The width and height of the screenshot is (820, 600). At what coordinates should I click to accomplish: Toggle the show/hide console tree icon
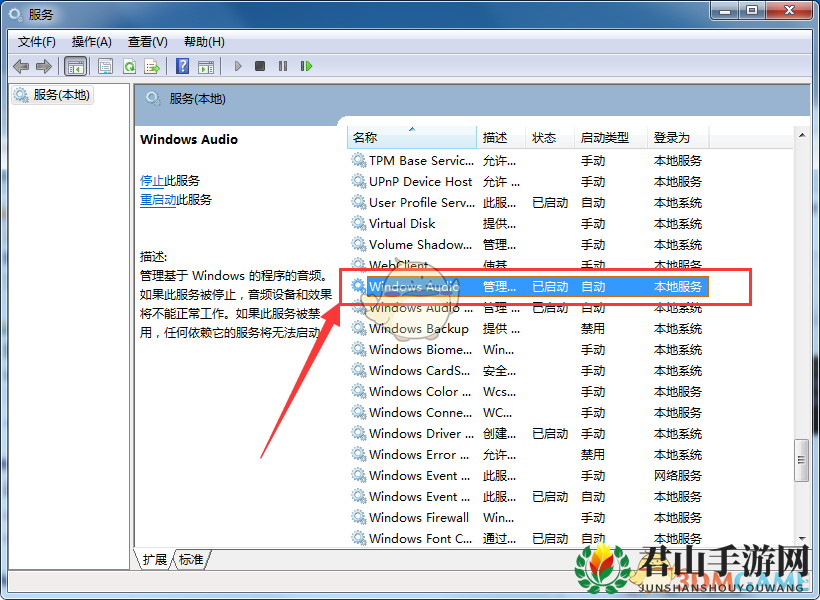pos(75,66)
